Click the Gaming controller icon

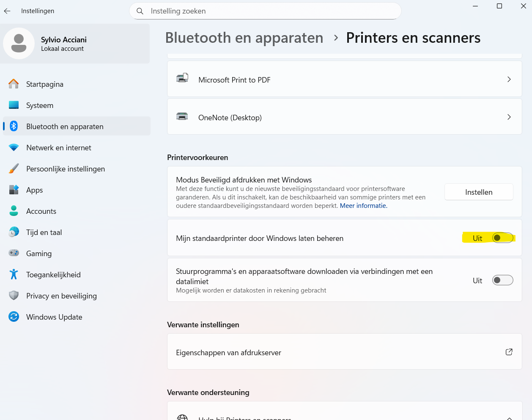14,253
